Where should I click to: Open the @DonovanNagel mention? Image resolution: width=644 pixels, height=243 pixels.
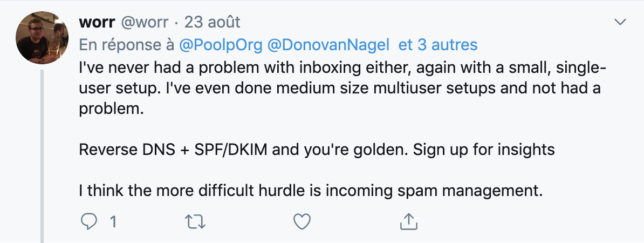(x=328, y=45)
